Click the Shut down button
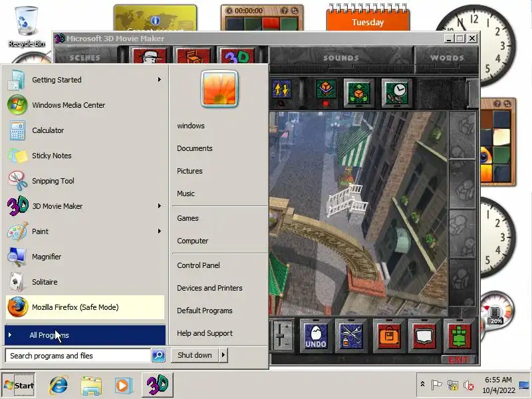This screenshot has height=399, width=532. click(195, 355)
